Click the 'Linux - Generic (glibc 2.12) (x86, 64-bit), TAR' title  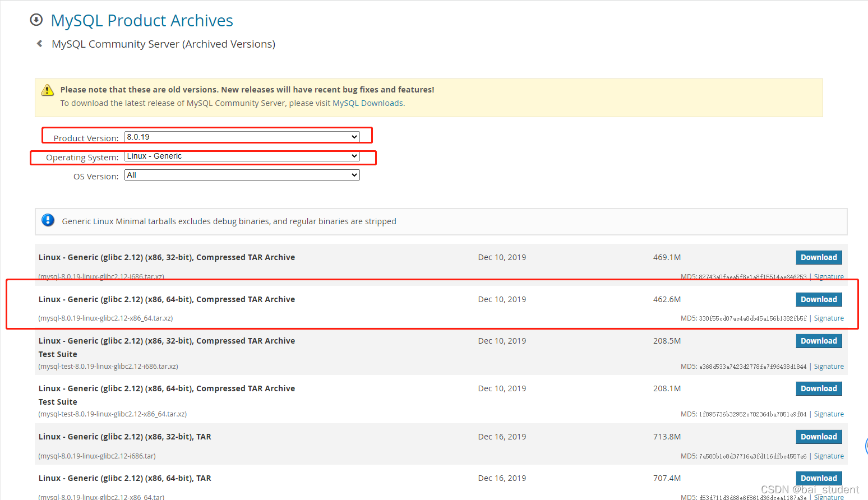click(x=124, y=478)
